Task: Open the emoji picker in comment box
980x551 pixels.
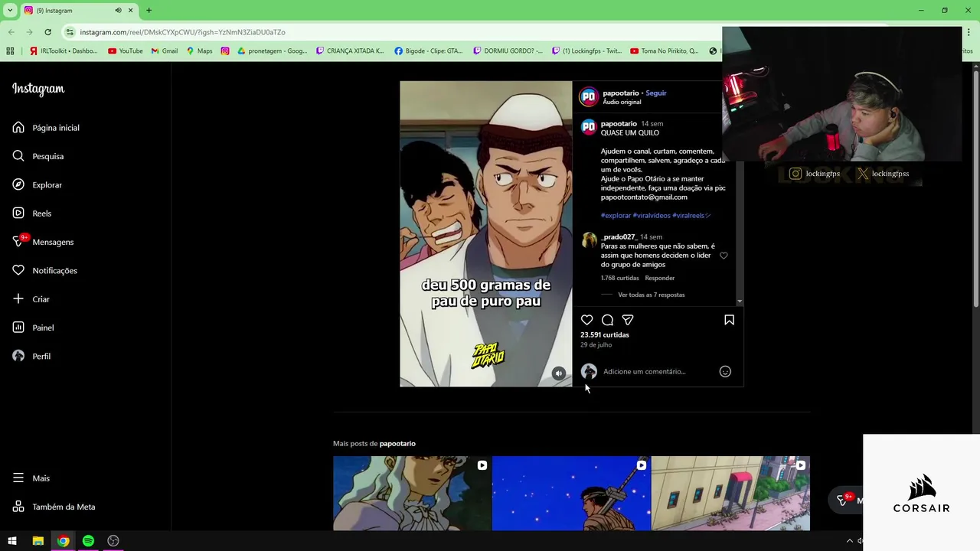Action: [x=725, y=372]
